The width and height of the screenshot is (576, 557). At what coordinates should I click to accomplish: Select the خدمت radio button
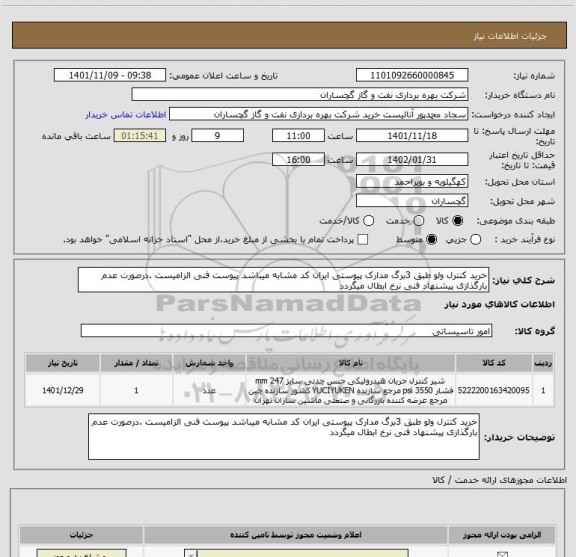(418, 220)
